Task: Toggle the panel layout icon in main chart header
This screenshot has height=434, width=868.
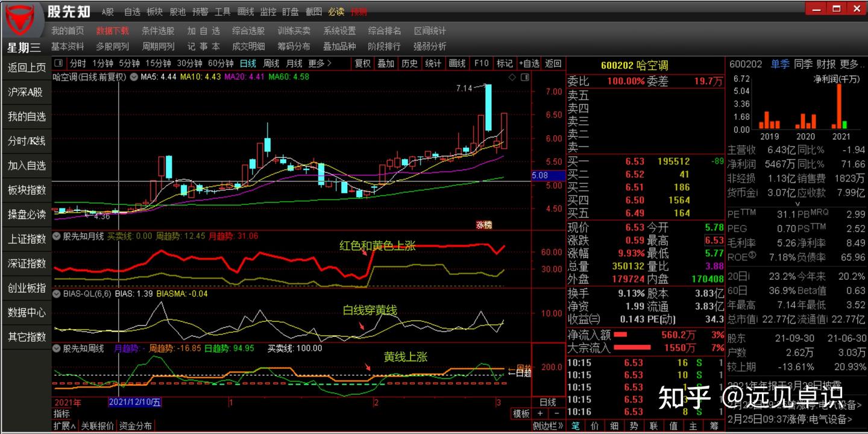Action: [x=524, y=77]
